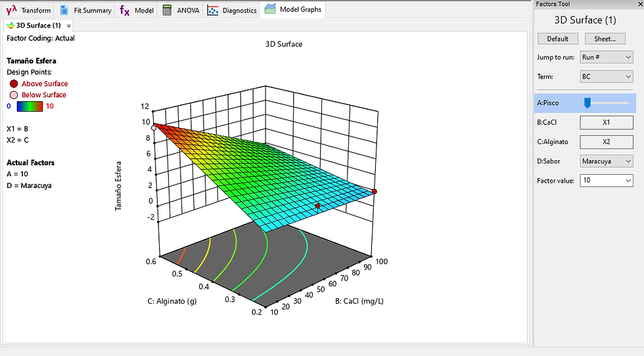The width and height of the screenshot is (644, 356).
Task: Click the legend maximum value 10
Action: click(50, 106)
